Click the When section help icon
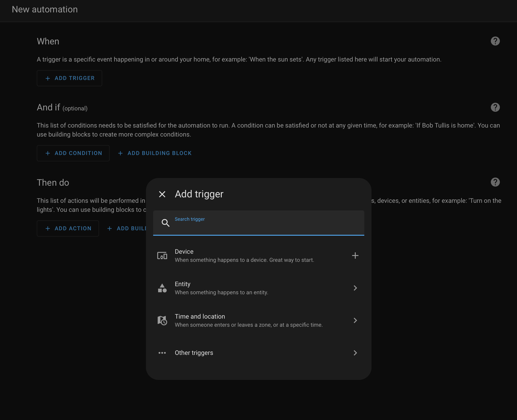The height and width of the screenshot is (420, 517). [x=495, y=41]
